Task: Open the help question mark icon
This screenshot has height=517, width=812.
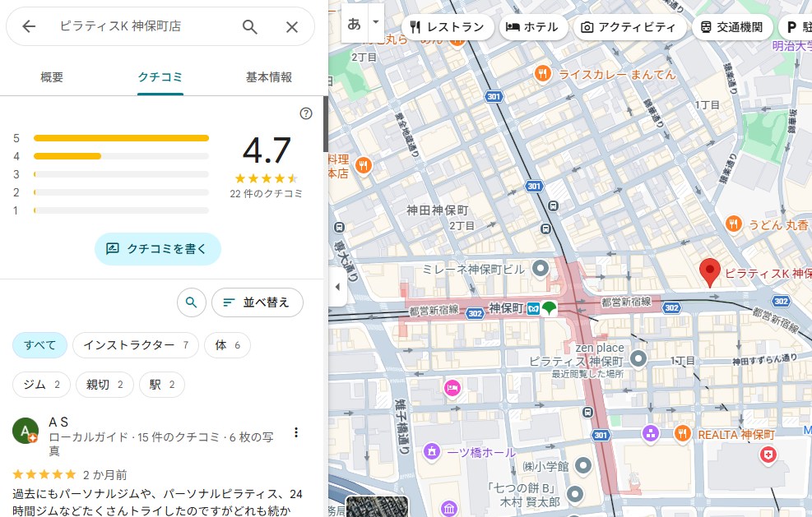Action: pos(306,113)
